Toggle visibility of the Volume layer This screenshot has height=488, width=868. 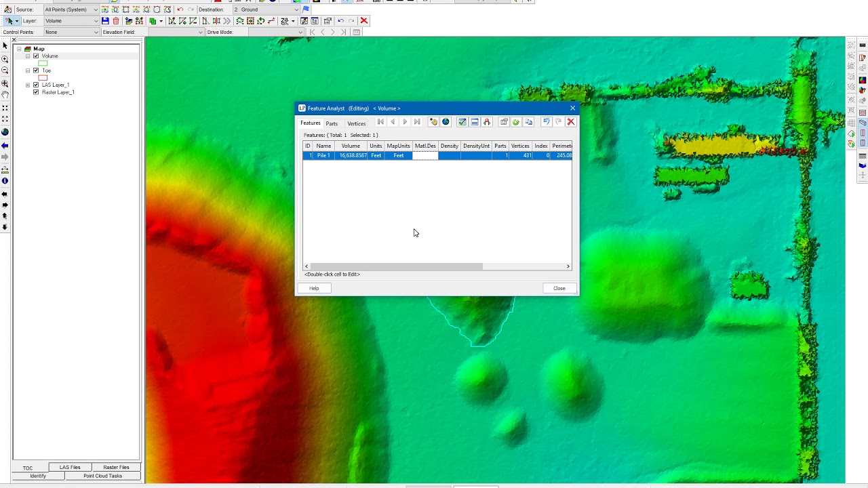[x=36, y=56]
